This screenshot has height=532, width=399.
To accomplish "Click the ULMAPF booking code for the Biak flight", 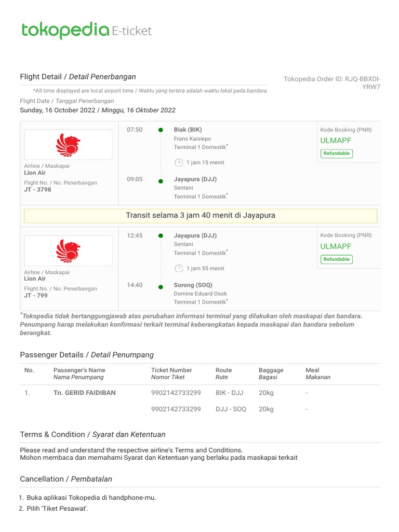I will (336, 140).
